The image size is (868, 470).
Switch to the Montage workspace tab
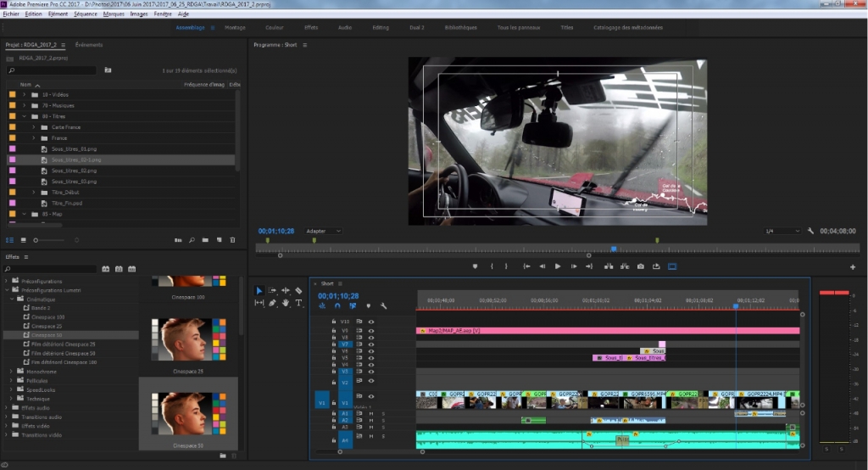tap(235, 28)
